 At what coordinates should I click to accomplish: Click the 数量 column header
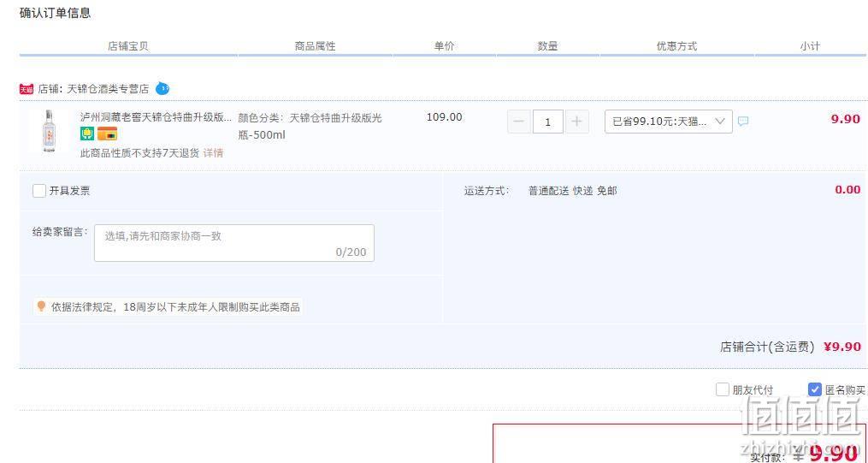point(547,46)
